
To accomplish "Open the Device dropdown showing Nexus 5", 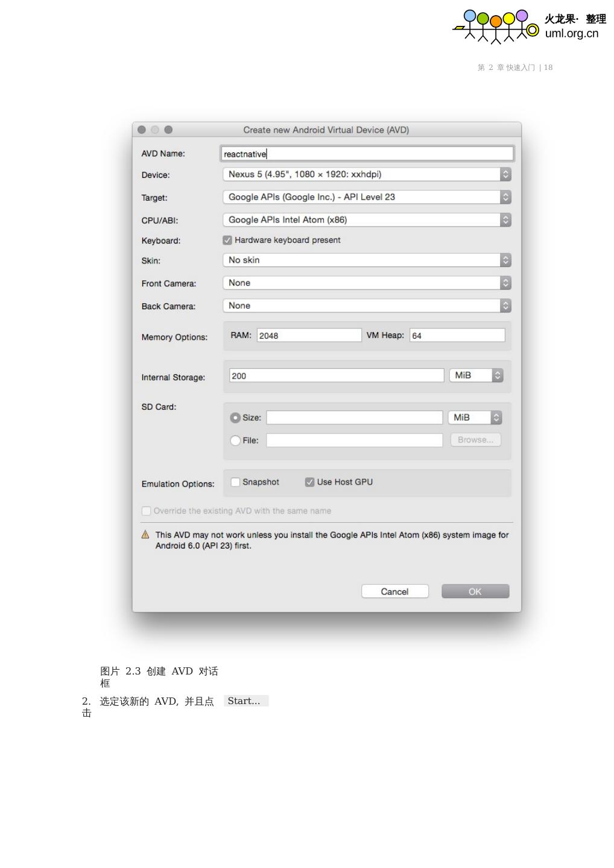I will pyautogui.click(x=367, y=174).
